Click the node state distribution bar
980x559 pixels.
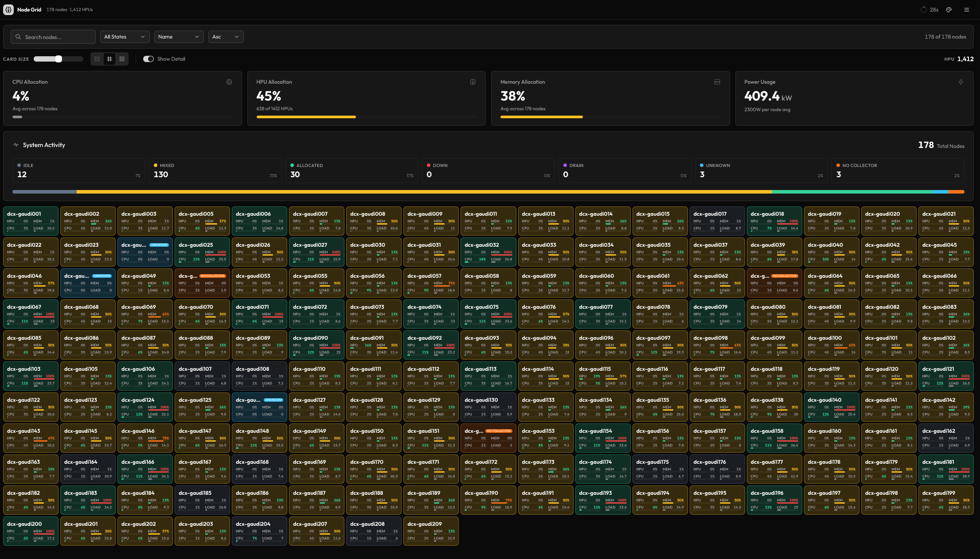pyautogui.click(x=488, y=192)
